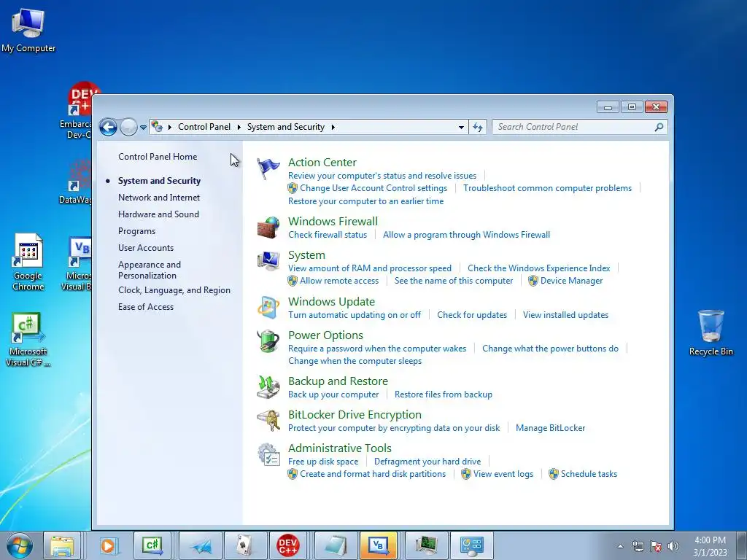Show hidden tray icons arrow
The height and width of the screenshot is (560, 747).
pyautogui.click(x=620, y=546)
